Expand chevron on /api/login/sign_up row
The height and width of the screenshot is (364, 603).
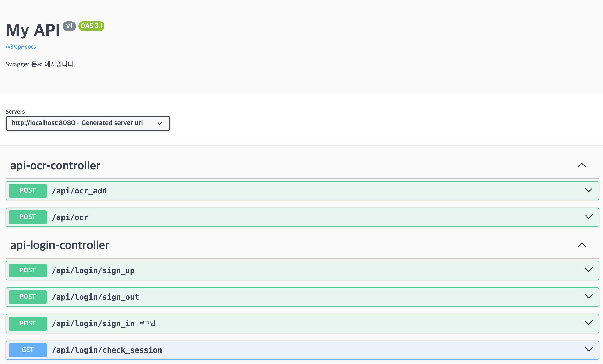pos(588,270)
